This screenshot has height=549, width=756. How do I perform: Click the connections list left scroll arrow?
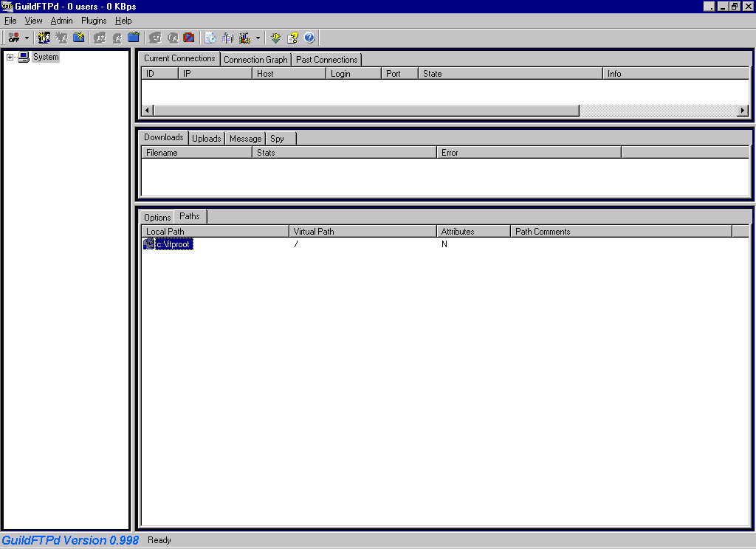click(x=148, y=111)
